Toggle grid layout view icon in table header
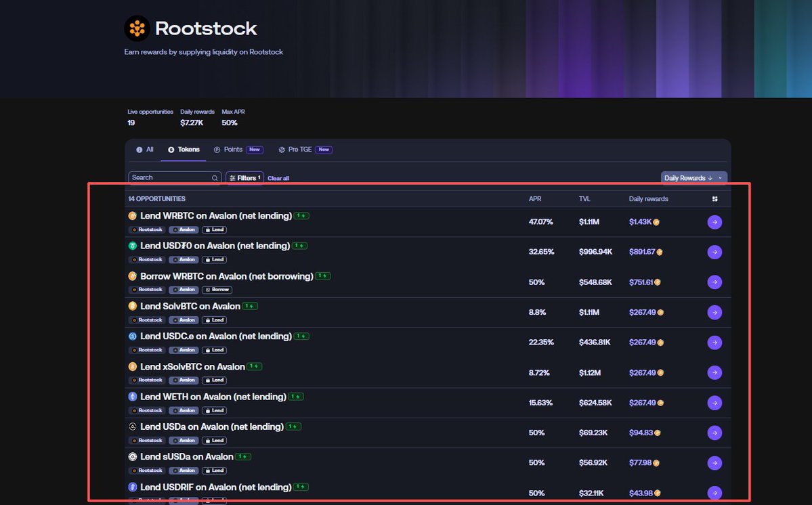Screen dimensions: 812x505 click(x=714, y=199)
